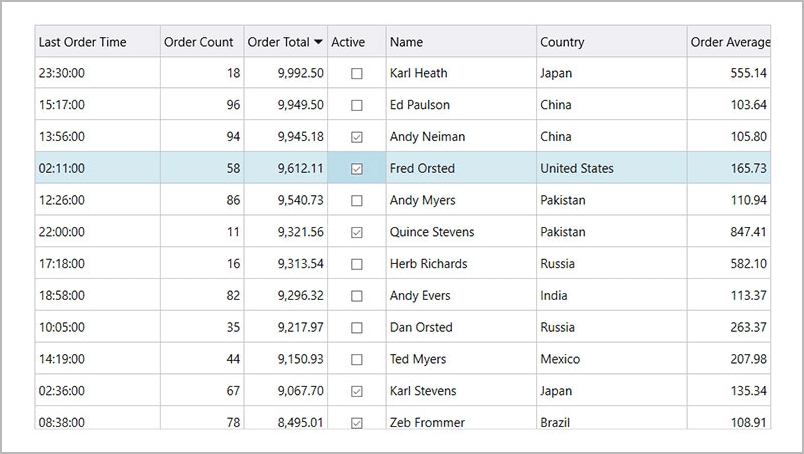Toggle Active checkbox for Fred Orsted
The width and height of the screenshot is (804, 454).
pyautogui.click(x=357, y=169)
